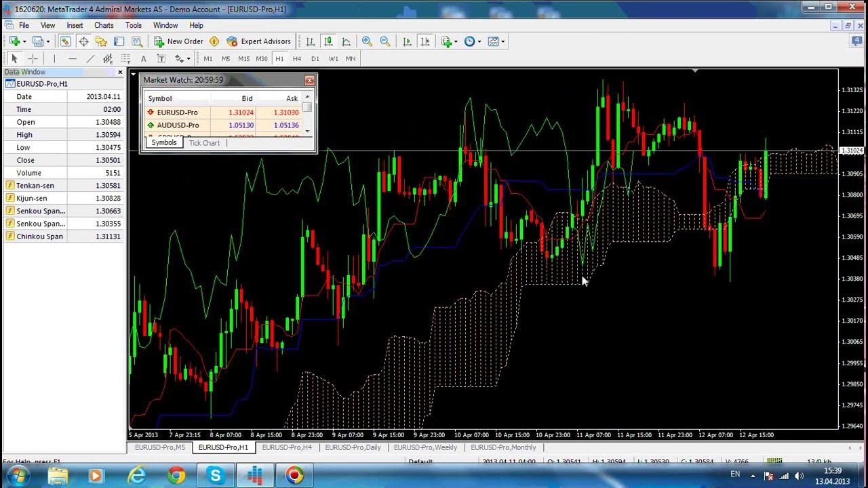This screenshot has height=488, width=868.
Task: Expand the Templates dropdown arrow
Action: [x=502, y=41]
